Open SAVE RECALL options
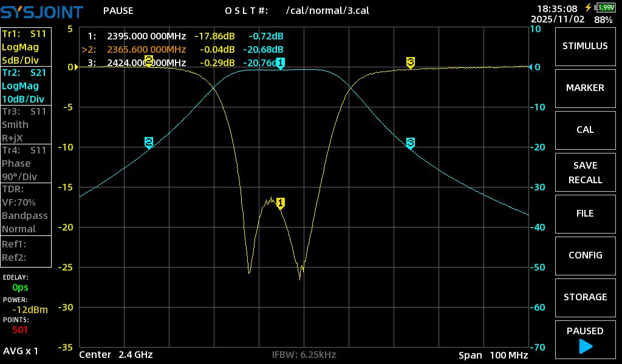Viewport: 622px width, 364px height. tap(584, 172)
